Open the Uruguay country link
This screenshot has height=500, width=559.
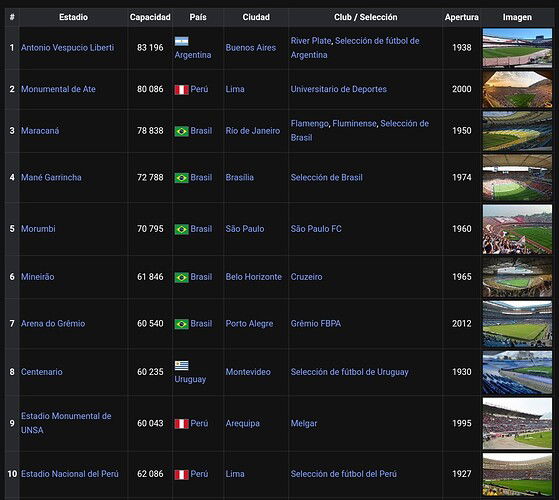tap(190, 379)
